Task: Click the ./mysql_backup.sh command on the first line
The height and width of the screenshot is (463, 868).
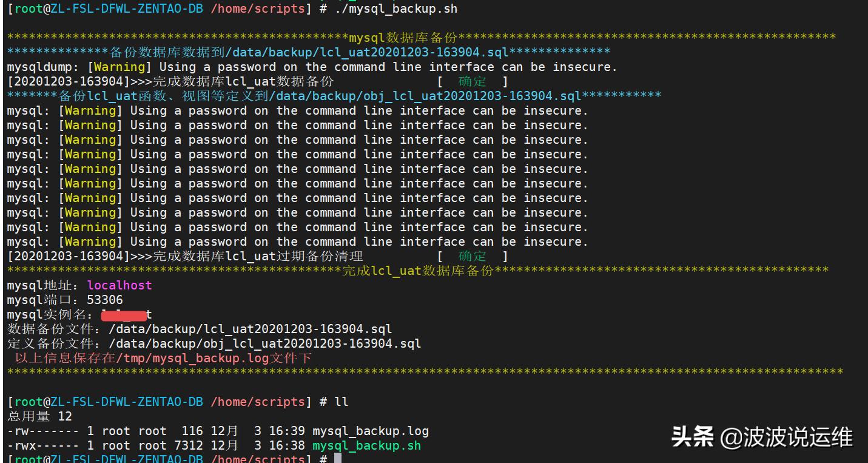Action: (396, 8)
